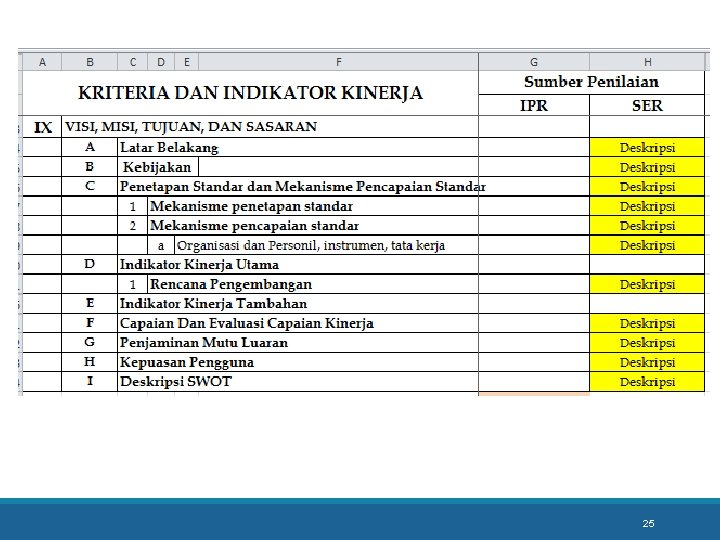Click Deskripsi in Penjaminan Mutu Luaran row
The height and width of the screenshot is (540, 720).
[x=647, y=343]
